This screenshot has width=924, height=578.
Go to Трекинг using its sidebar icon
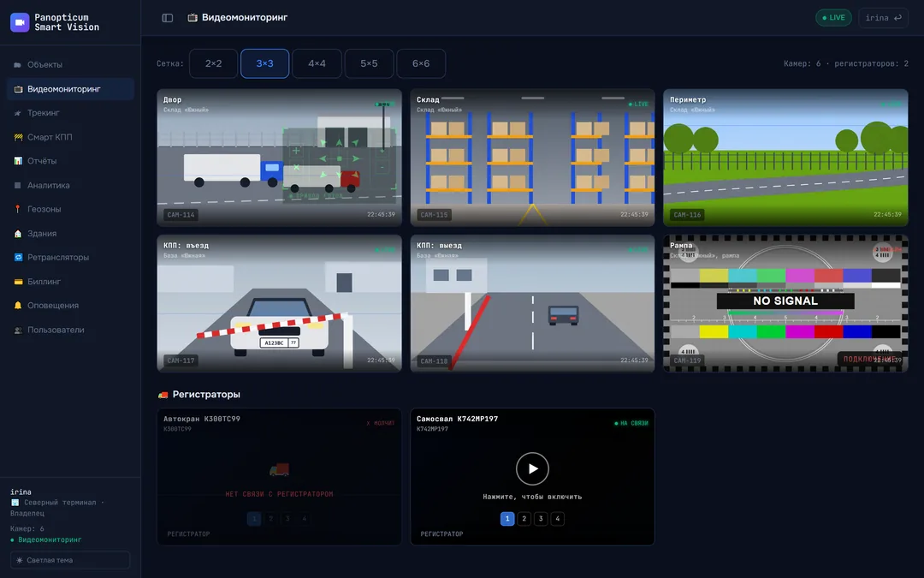tap(18, 113)
